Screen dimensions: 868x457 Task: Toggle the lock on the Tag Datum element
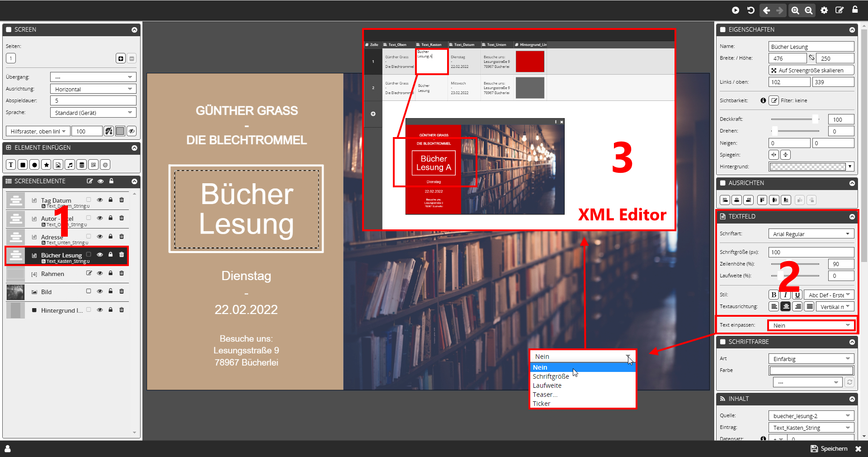110,200
